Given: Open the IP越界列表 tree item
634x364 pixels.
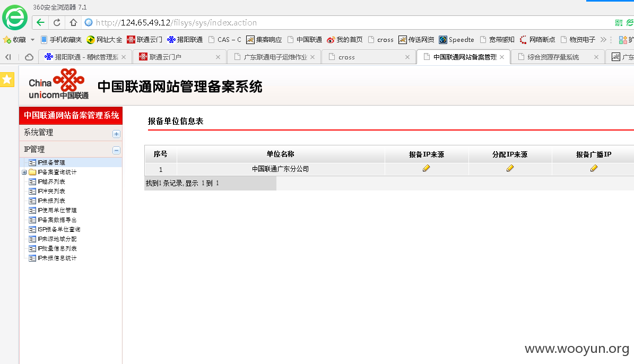Looking at the screenshot, I should point(51,181).
